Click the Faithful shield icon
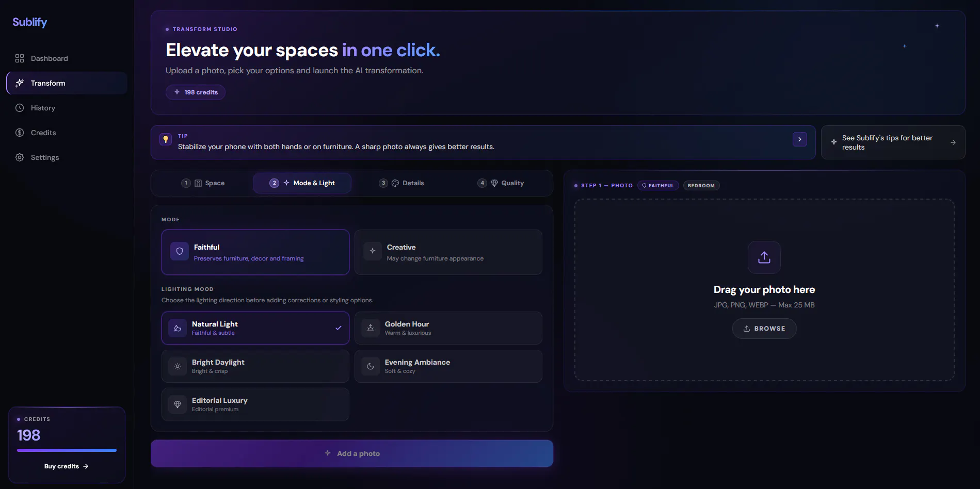The image size is (980, 489). click(180, 251)
